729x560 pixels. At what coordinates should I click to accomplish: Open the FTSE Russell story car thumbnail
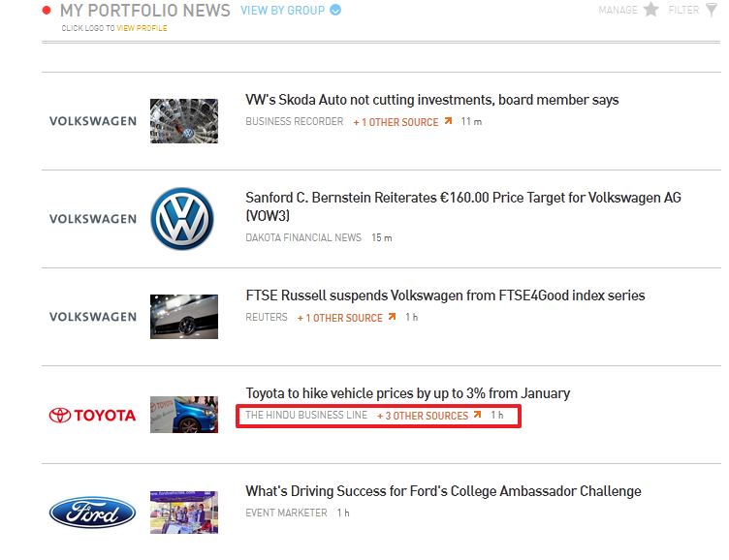pyautogui.click(x=184, y=317)
